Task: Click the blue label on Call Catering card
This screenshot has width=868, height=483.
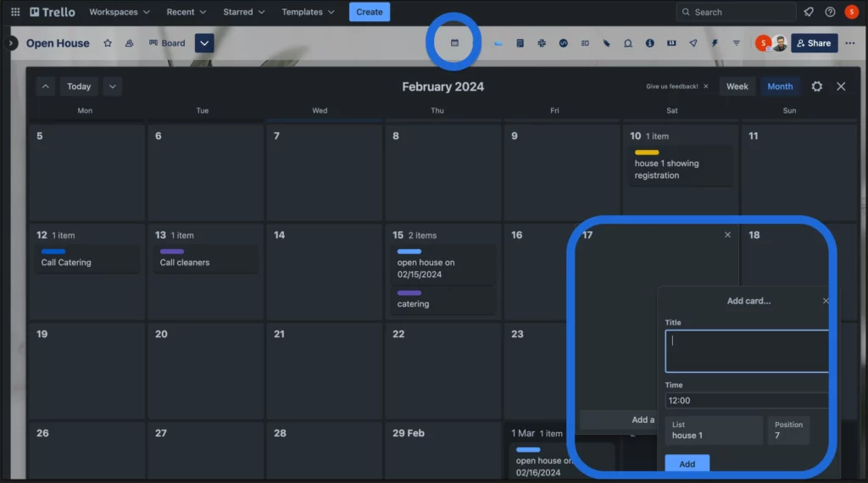Action: coord(53,251)
